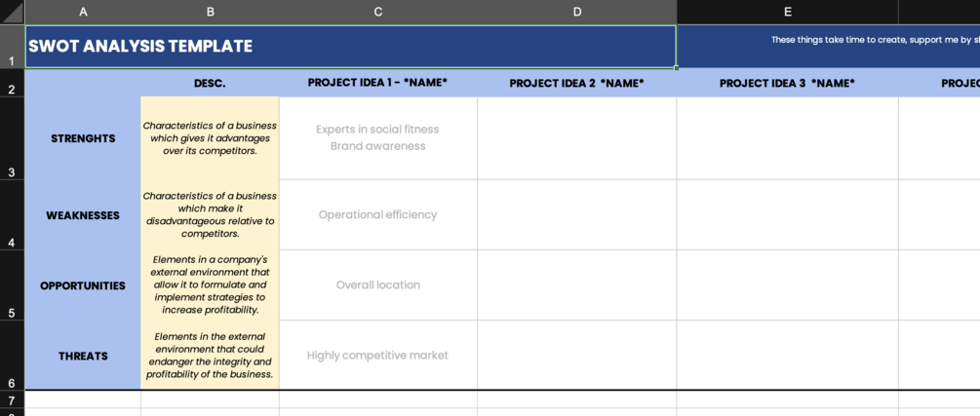Click the support me note cell

[x=868, y=41]
